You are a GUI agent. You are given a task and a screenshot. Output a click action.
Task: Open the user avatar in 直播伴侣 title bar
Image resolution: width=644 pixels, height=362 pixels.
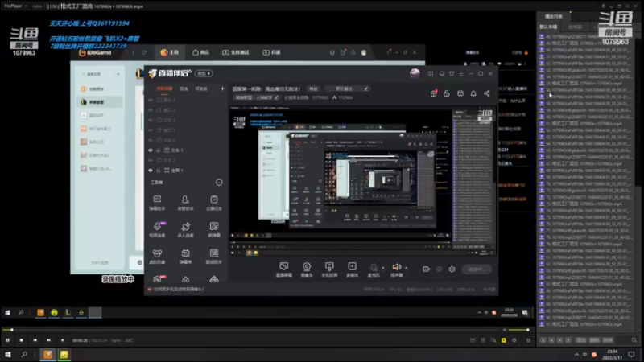pyautogui.click(x=415, y=73)
